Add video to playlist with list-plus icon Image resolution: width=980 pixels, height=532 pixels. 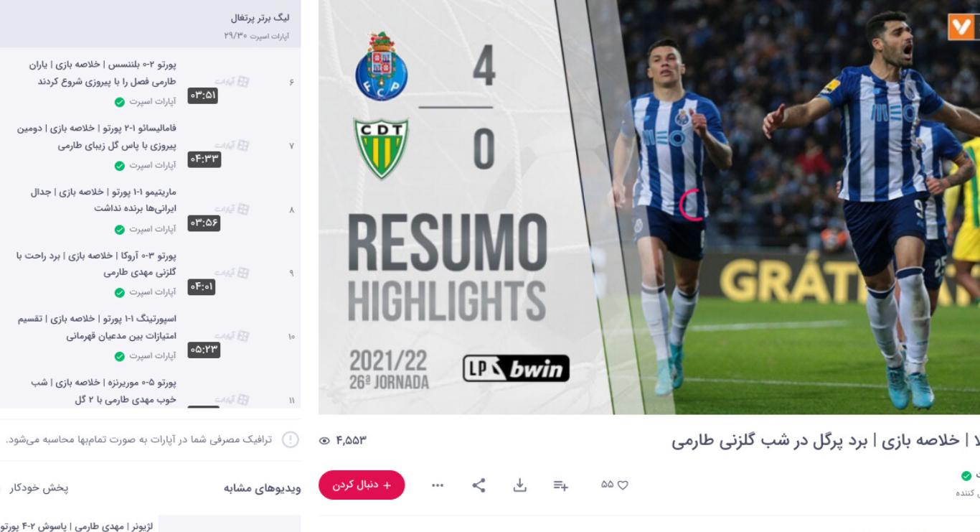560,486
